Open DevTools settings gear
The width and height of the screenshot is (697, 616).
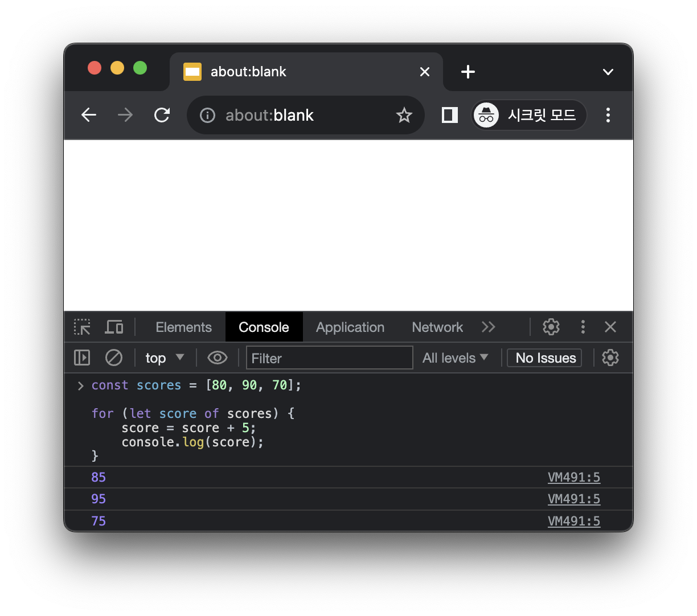click(x=551, y=327)
